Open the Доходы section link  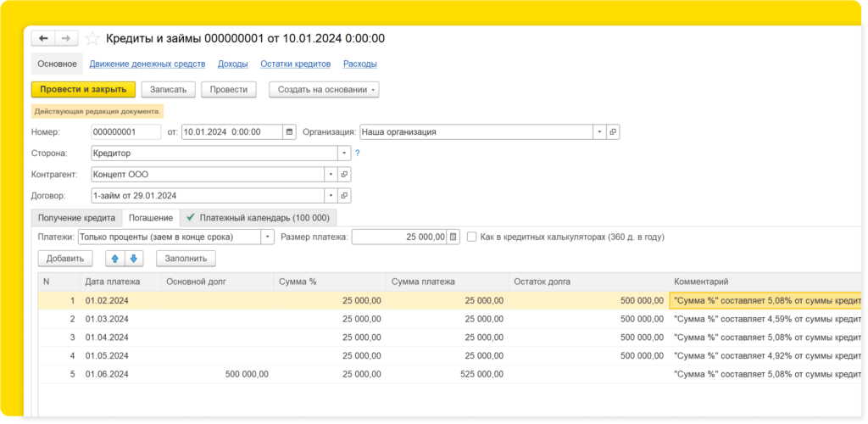232,64
